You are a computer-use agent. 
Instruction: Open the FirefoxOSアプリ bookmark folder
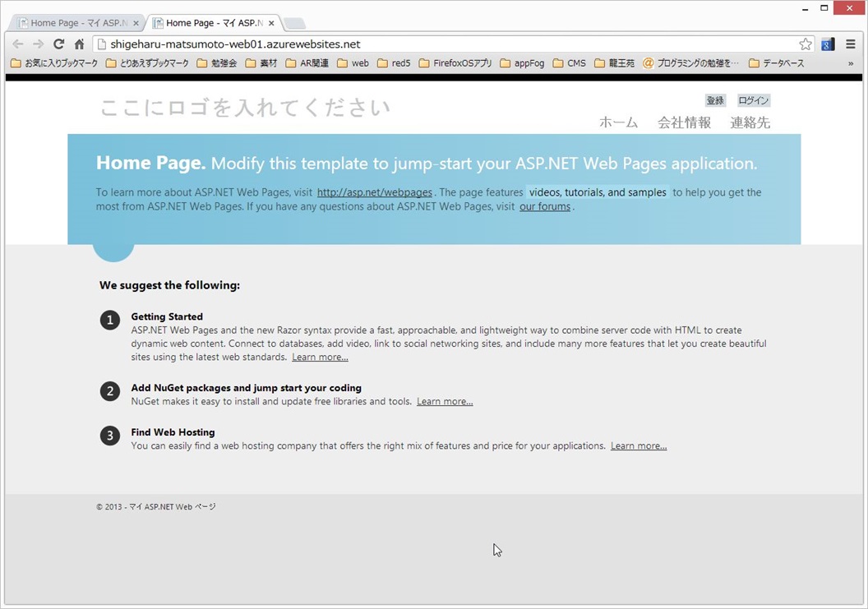click(455, 63)
